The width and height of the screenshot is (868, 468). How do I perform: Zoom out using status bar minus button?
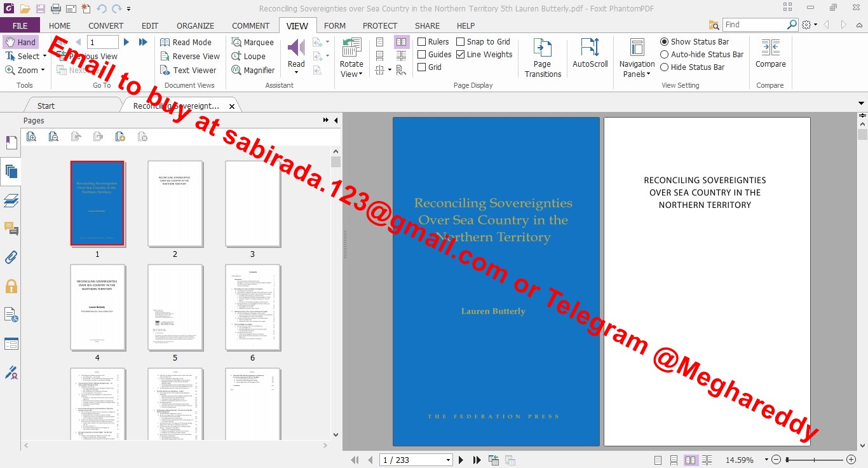pyautogui.click(x=776, y=460)
